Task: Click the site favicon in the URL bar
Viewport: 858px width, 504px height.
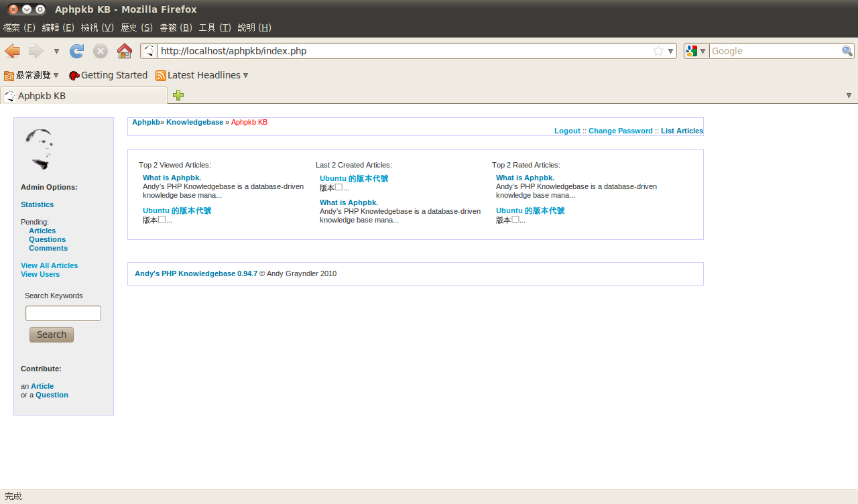Action: (x=149, y=51)
